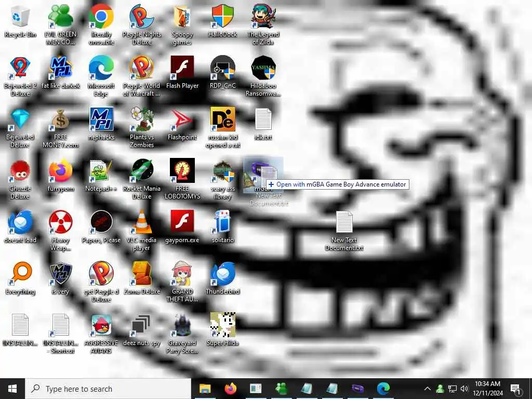This screenshot has height=399, width=532.
Task: Select the RDP_CnC shortcut icon
Action: pos(222,68)
